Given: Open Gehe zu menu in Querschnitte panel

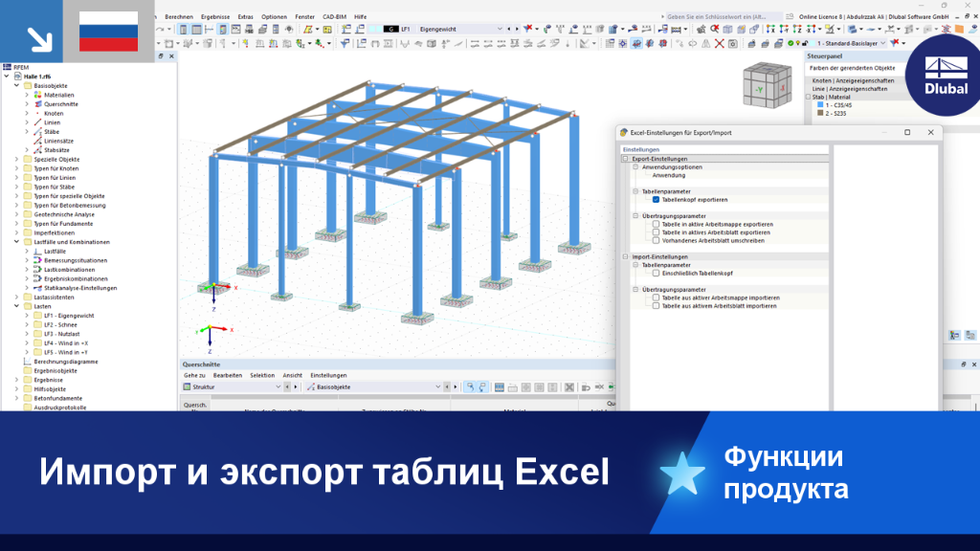Looking at the screenshot, I should tap(194, 375).
